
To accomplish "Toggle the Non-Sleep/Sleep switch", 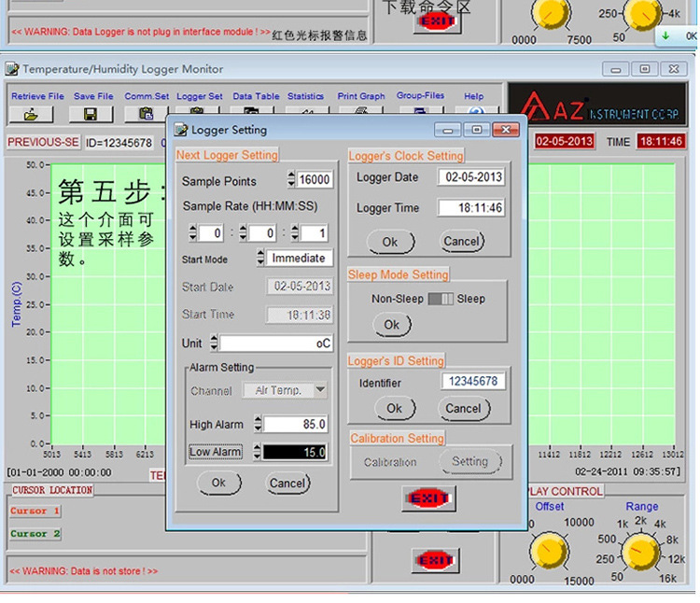I will point(440,300).
